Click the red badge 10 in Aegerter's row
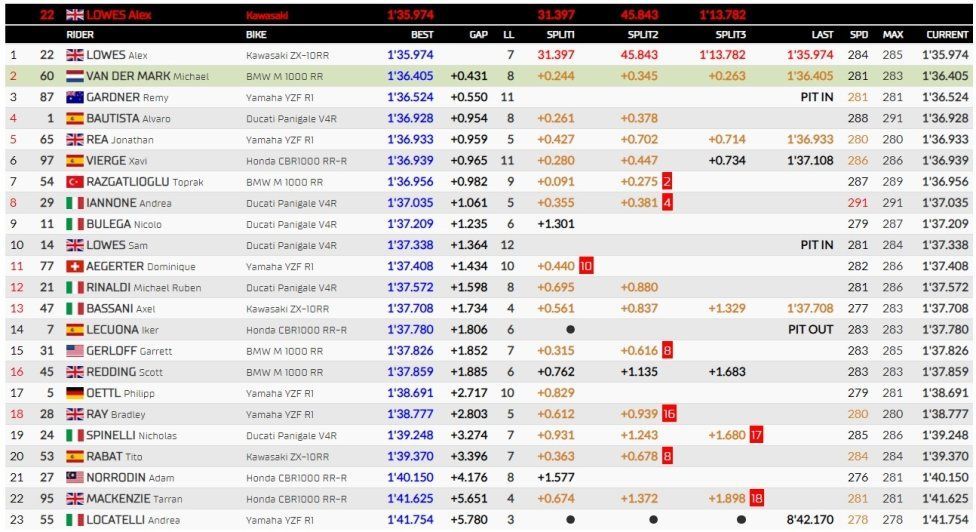 click(586, 266)
